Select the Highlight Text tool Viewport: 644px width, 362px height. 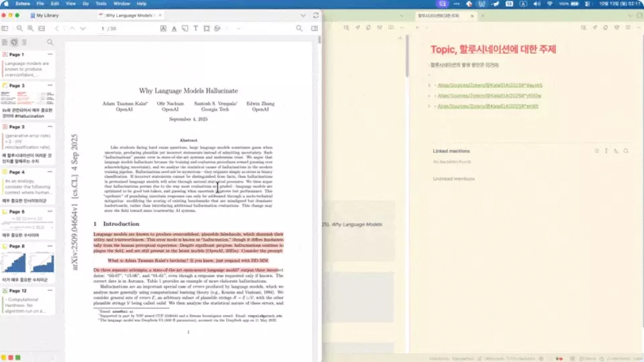pyautogui.click(x=163, y=28)
